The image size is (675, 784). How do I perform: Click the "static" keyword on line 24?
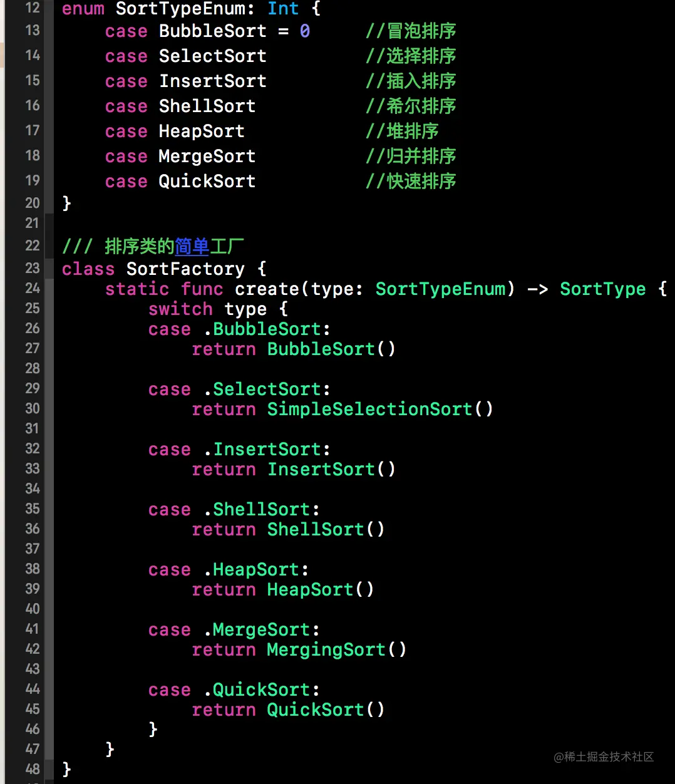tap(137, 289)
